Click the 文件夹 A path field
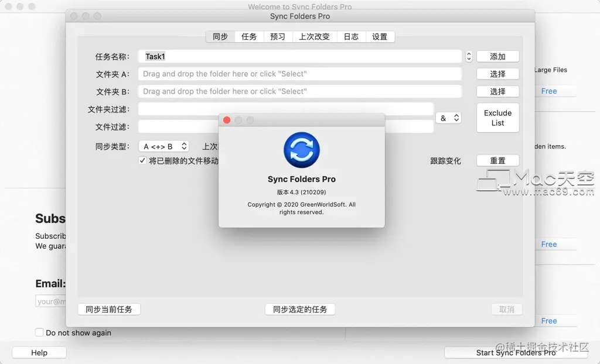 [x=299, y=74]
